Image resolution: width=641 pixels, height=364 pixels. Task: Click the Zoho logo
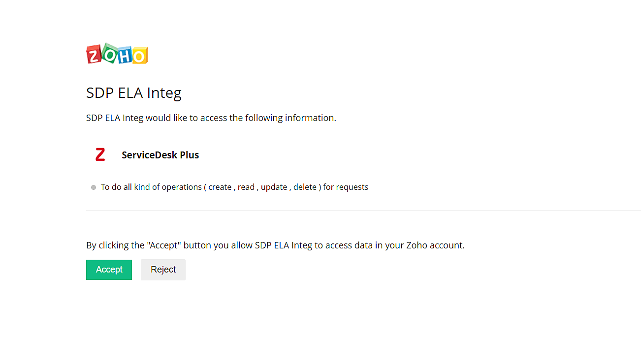coord(117,54)
